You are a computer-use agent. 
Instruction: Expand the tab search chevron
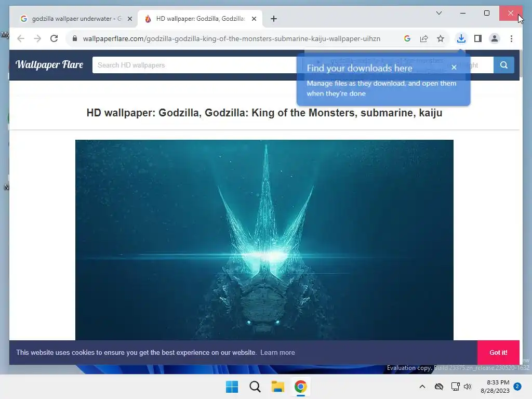pos(439,13)
